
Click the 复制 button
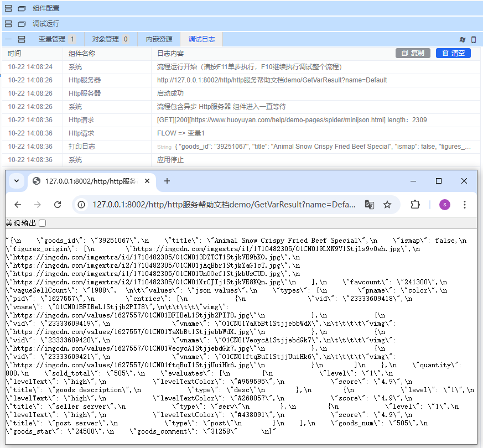pos(413,53)
